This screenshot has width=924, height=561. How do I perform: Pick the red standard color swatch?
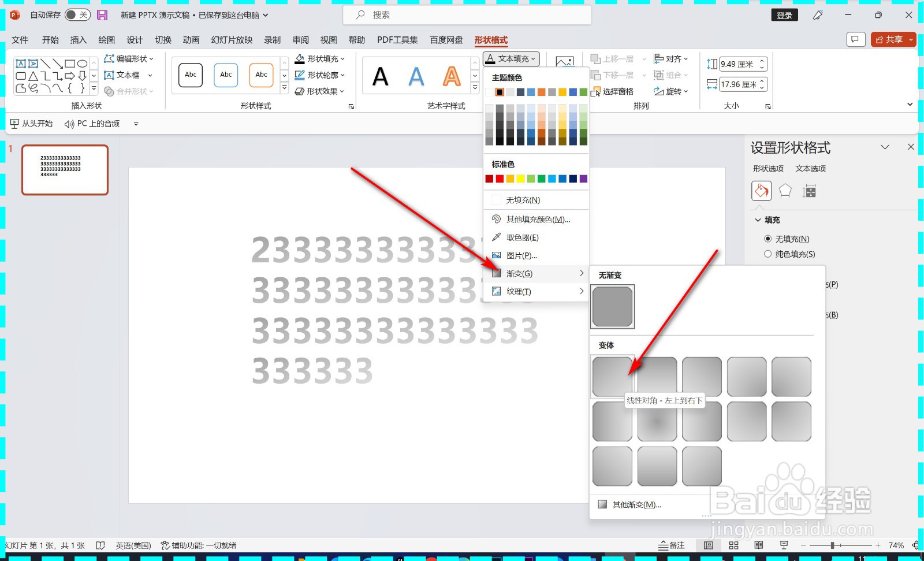click(500, 179)
